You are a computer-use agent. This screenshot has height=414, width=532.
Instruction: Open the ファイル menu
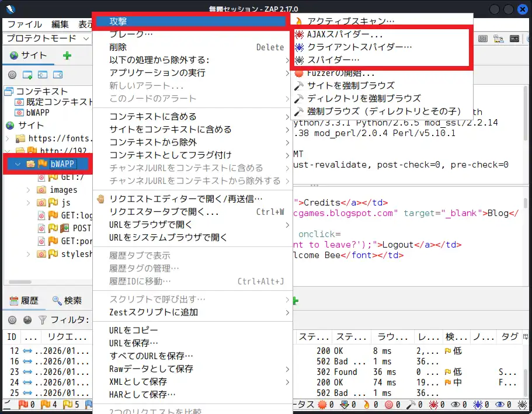[24, 24]
